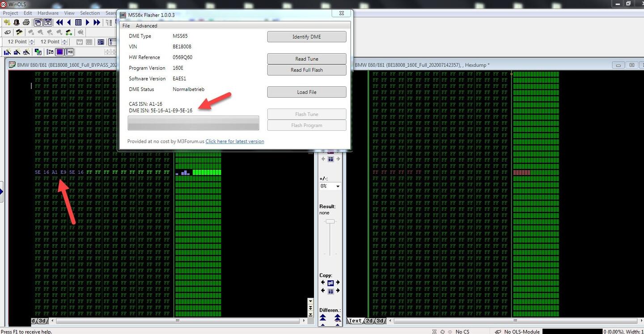
Task: Click the Read Full Flash button
Action: (306, 70)
